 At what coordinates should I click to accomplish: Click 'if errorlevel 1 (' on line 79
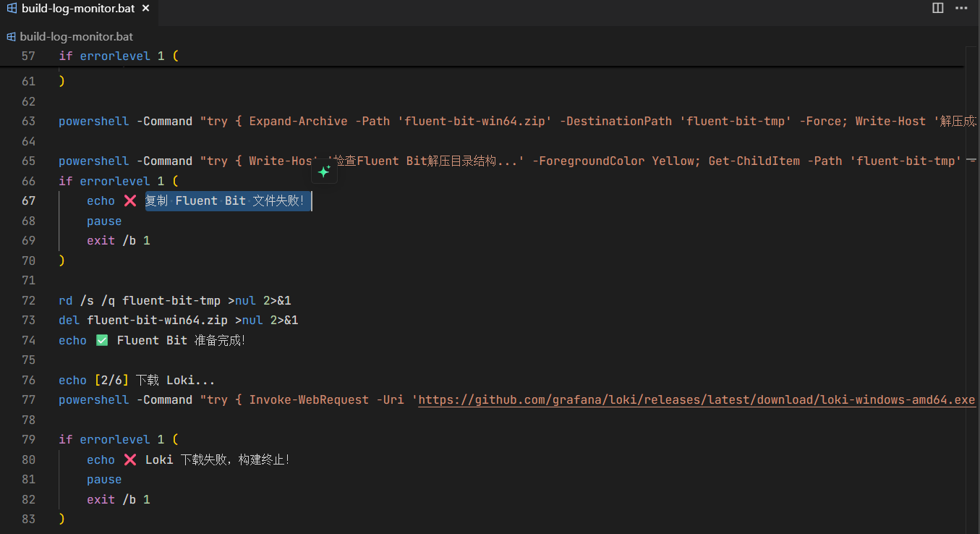(x=119, y=440)
